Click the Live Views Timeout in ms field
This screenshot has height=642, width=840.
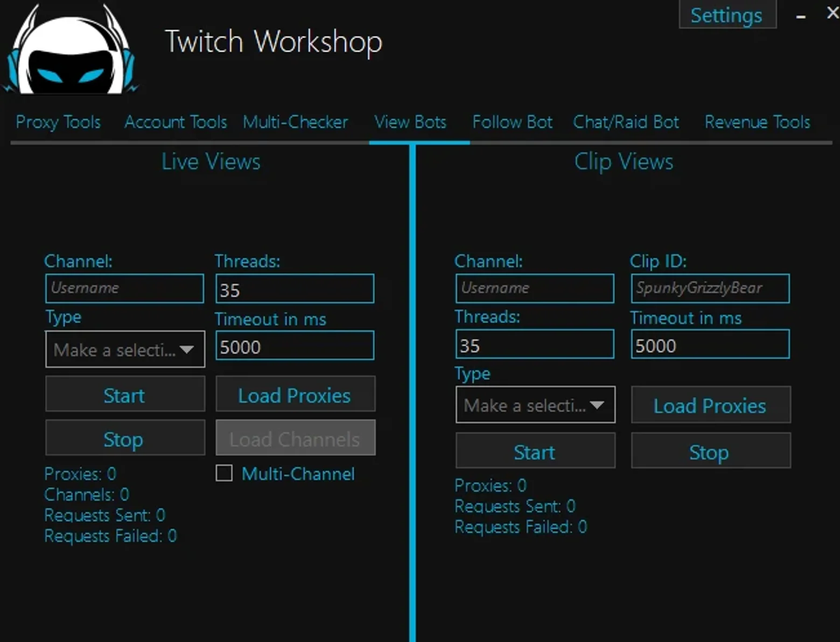click(295, 345)
